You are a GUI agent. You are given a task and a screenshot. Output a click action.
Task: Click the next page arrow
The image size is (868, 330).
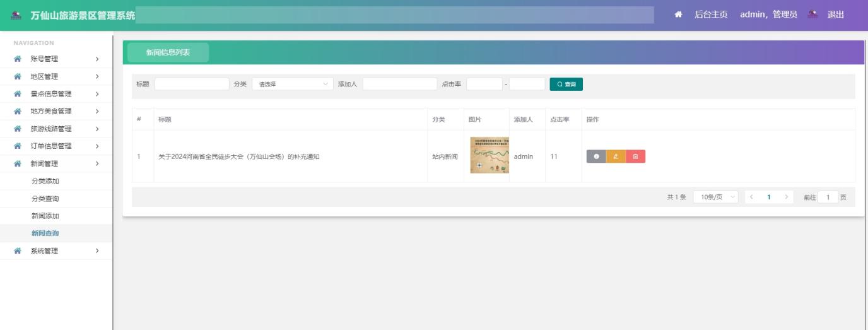[x=786, y=197]
